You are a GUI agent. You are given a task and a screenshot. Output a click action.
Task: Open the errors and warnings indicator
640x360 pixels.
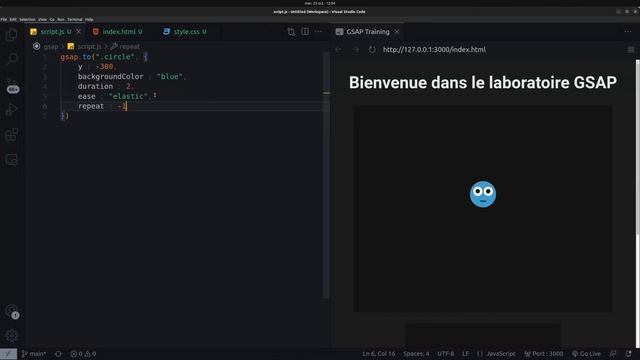point(83,354)
